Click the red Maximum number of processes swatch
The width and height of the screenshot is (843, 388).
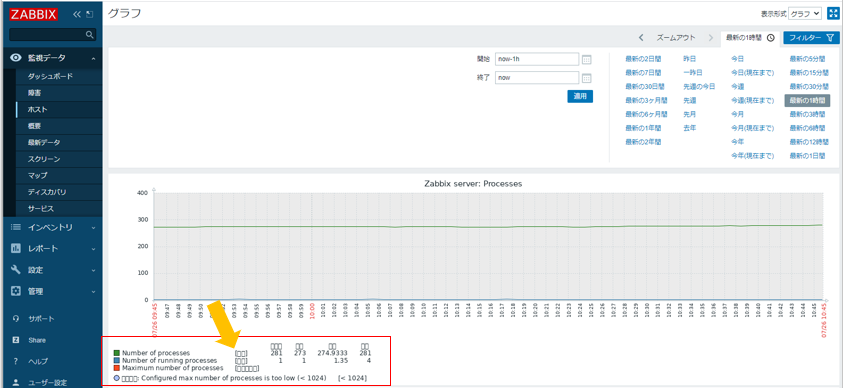(117, 368)
